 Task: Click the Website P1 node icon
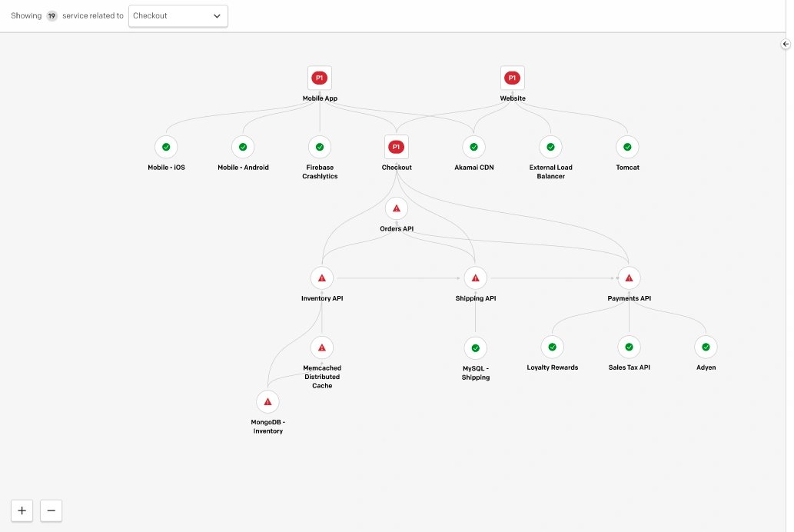(x=513, y=78)
